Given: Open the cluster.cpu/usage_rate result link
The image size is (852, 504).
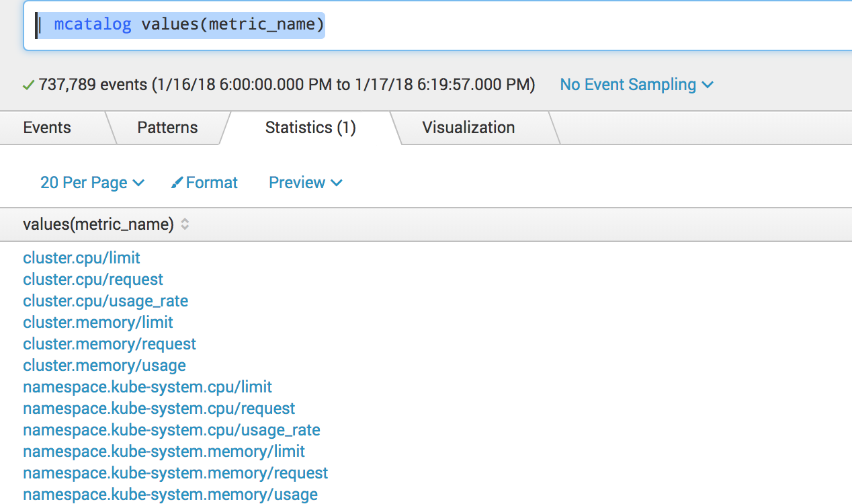Looking at the screenshot, I should [105, 301].
